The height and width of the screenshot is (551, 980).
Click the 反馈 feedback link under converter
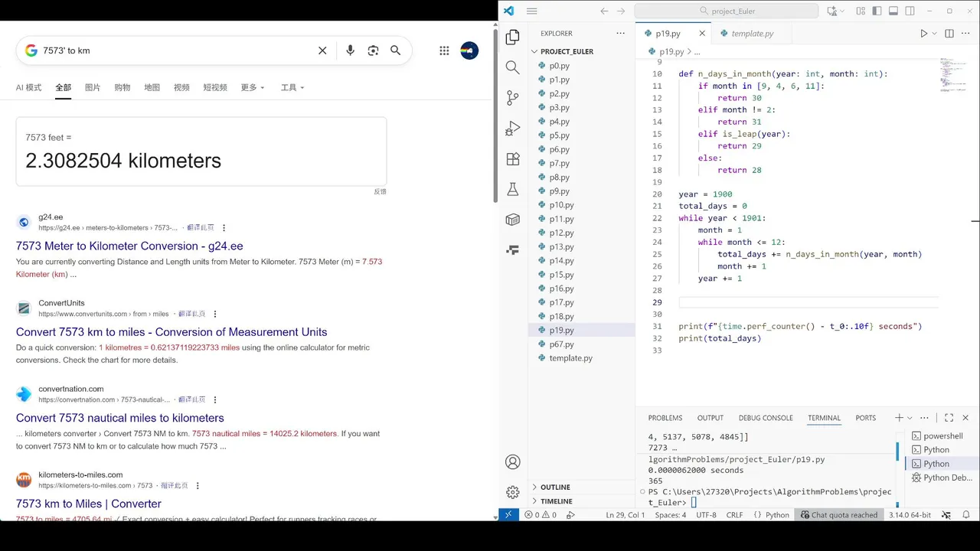tap(380, 191)
